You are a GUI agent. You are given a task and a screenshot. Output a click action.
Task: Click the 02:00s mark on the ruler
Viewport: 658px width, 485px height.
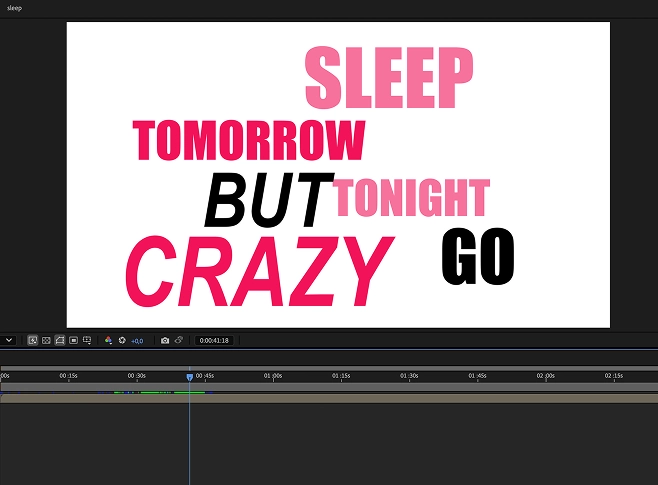tap(545, 376)
